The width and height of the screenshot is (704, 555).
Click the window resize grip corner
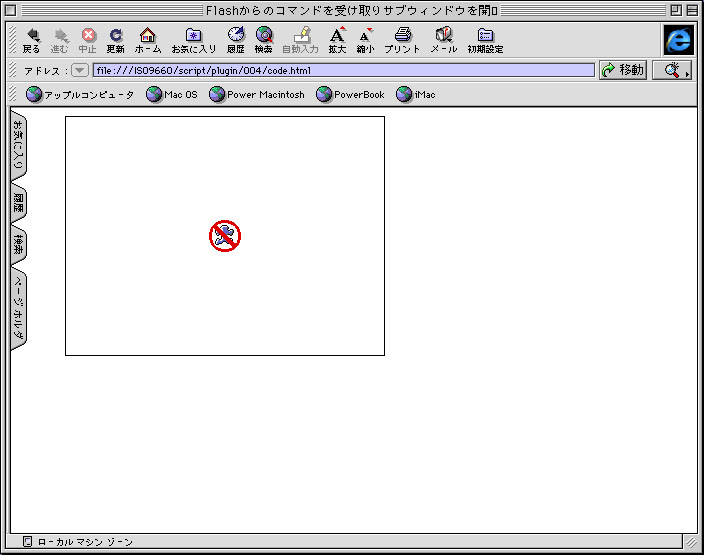[x=691, y=542]
